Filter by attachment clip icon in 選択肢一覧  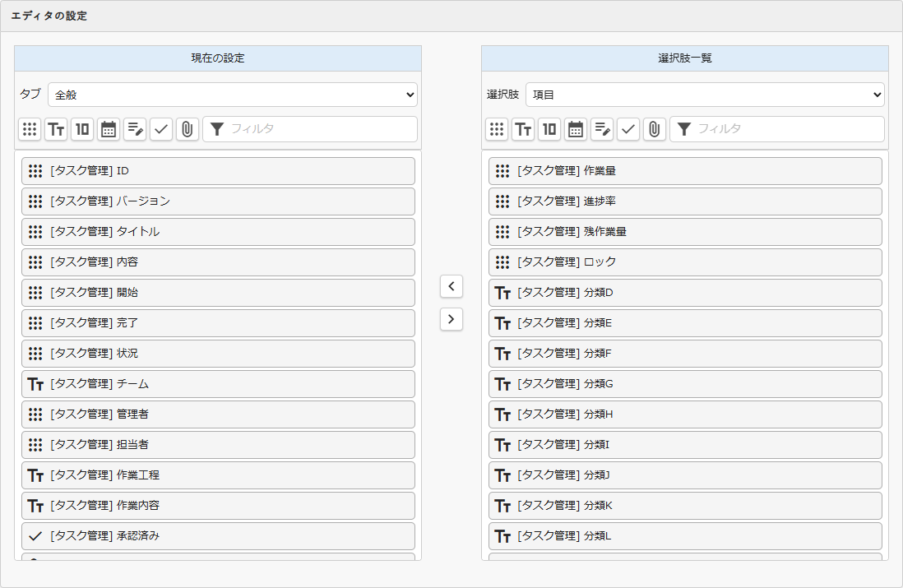pos(654,129)
